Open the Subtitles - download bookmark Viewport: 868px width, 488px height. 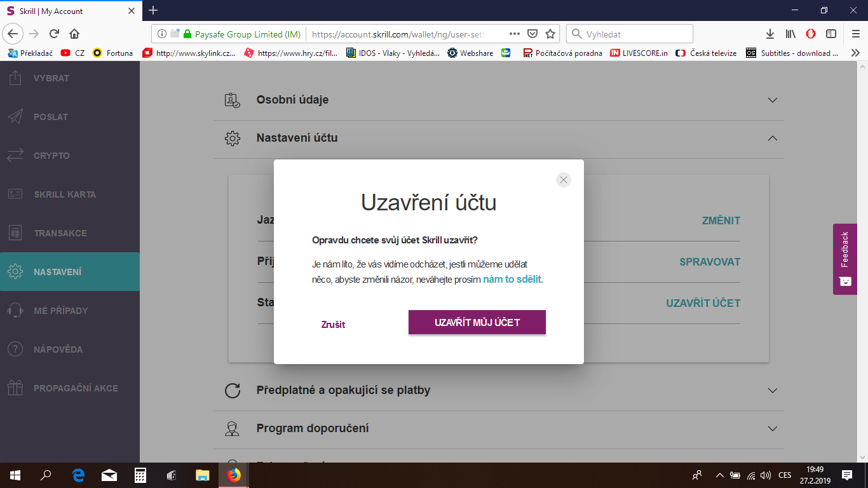793,53
